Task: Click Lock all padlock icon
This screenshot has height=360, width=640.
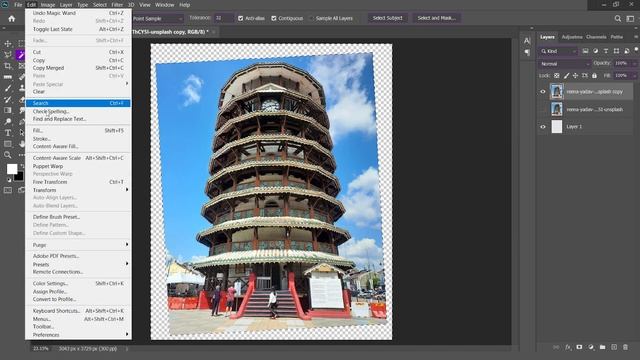Action: (594, 76)
